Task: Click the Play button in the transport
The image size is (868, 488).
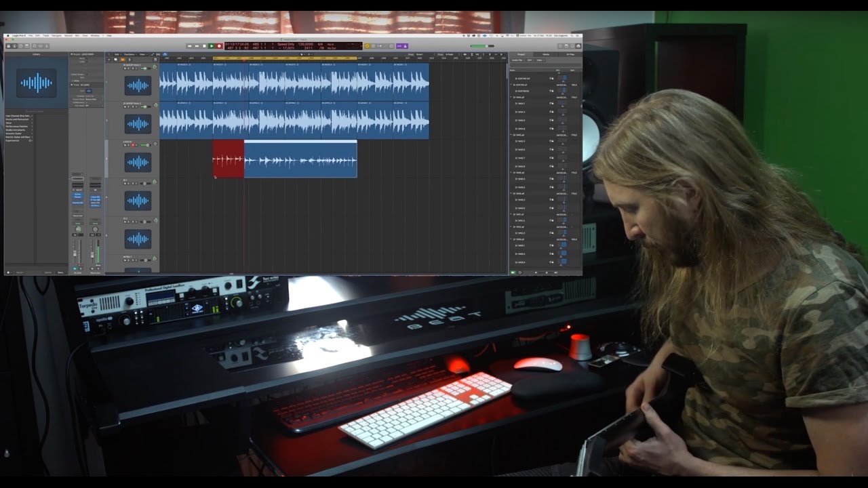Action: 212,46
